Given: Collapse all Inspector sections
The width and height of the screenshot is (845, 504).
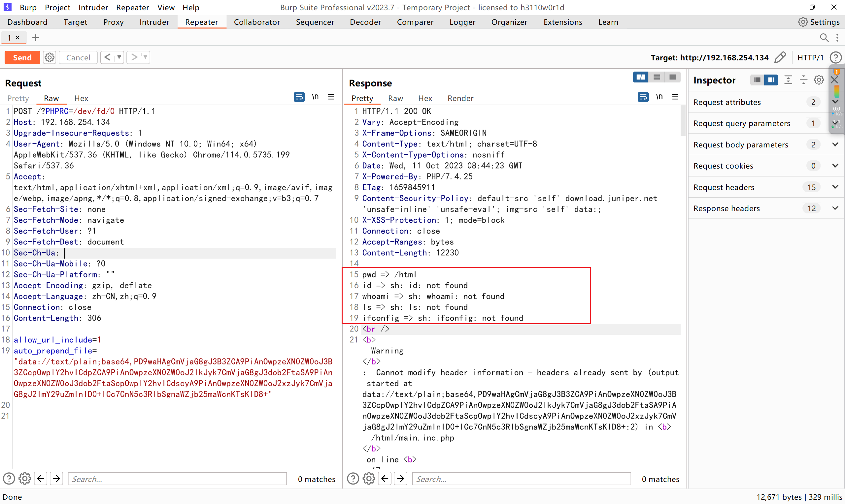Looking at the screenshot, I should click(803, 80).
